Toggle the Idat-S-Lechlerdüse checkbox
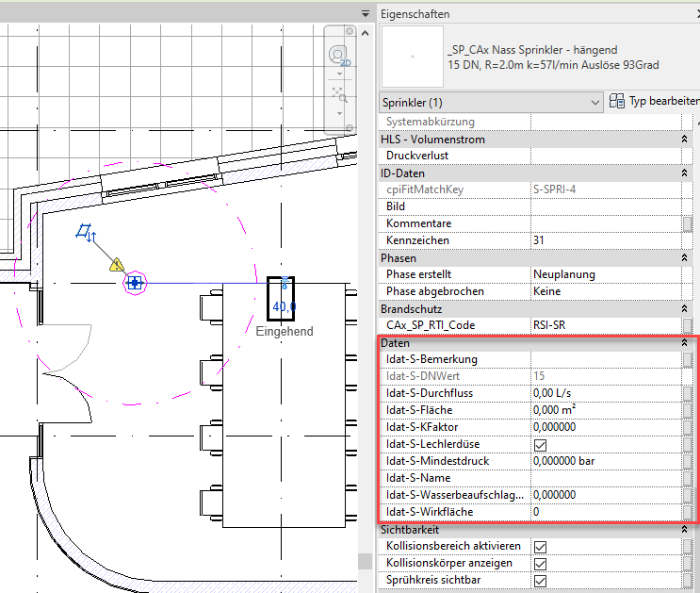 (541, 444)
